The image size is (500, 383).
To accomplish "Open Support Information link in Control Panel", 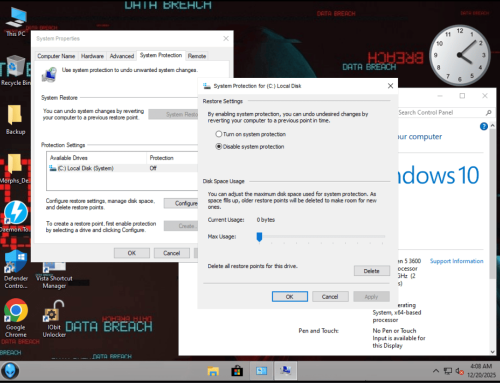I will [x=456, y=261].
